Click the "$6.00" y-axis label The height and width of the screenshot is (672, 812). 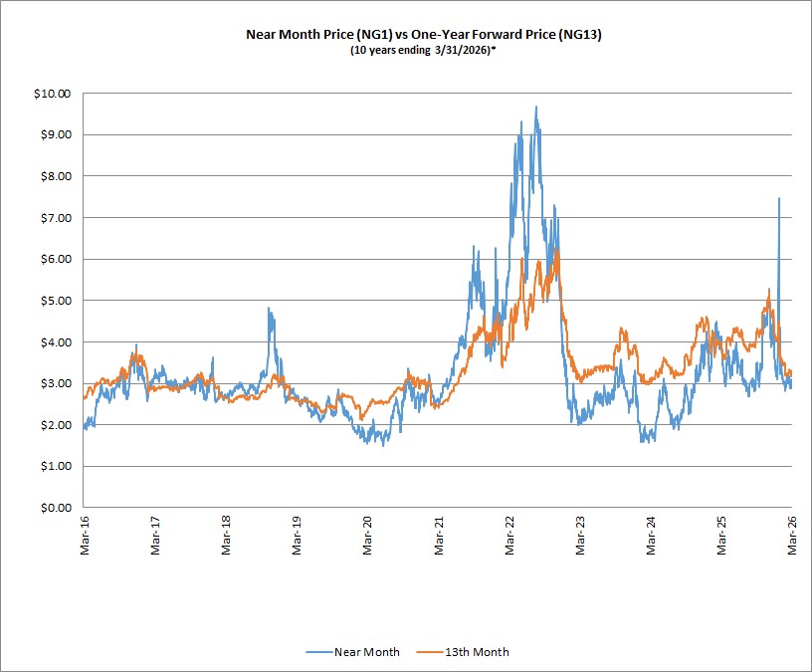point(56,259)
